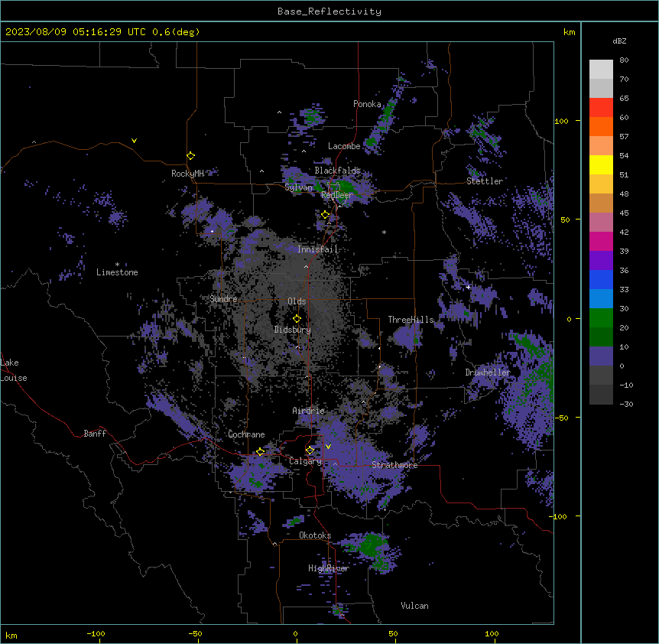Click the star marker above Limestone
The width and height of the screenshot is (659, 644).
[117, 265]
